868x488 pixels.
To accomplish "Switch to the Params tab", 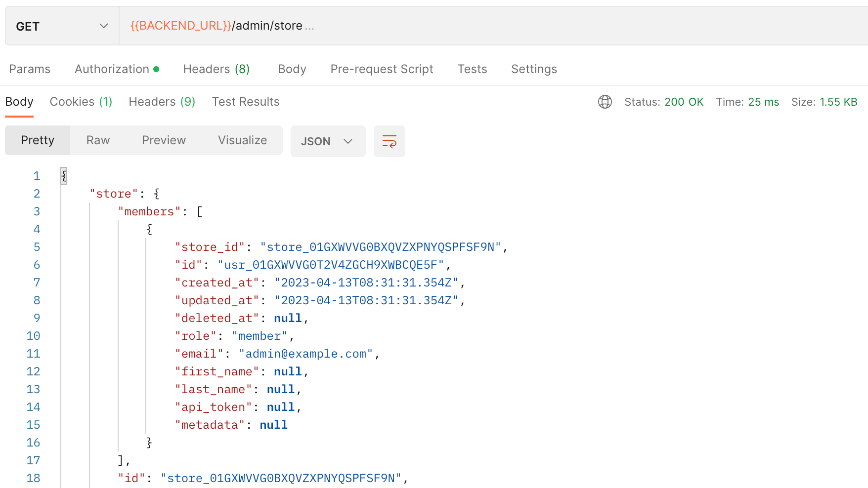I will (x=30, y=69).
